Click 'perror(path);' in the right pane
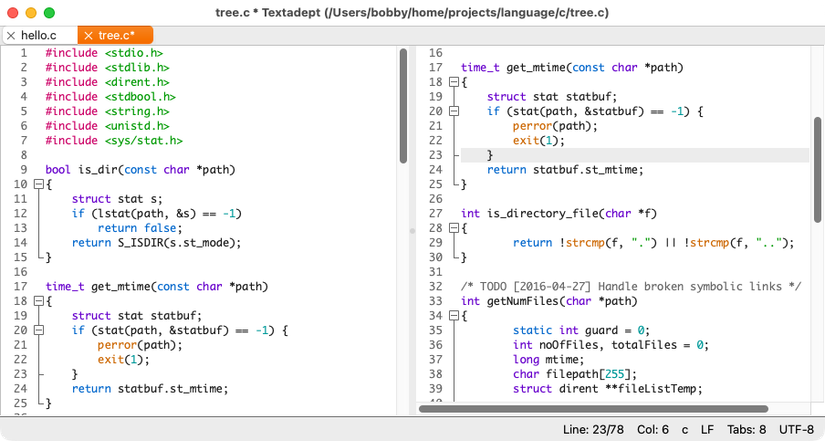 click(x=555, y=126)
